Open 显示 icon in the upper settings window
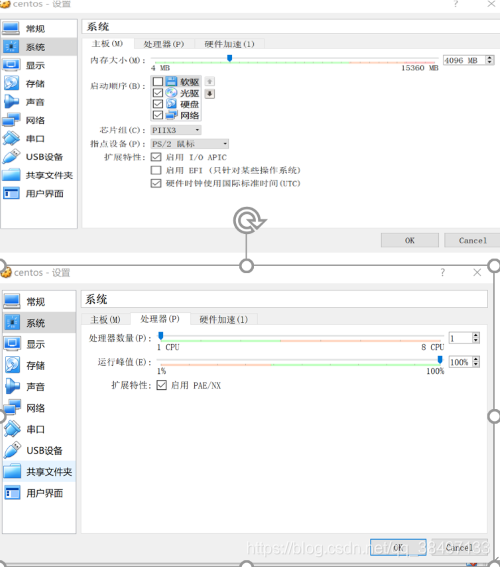500x567 pixels. pos(11,65)
